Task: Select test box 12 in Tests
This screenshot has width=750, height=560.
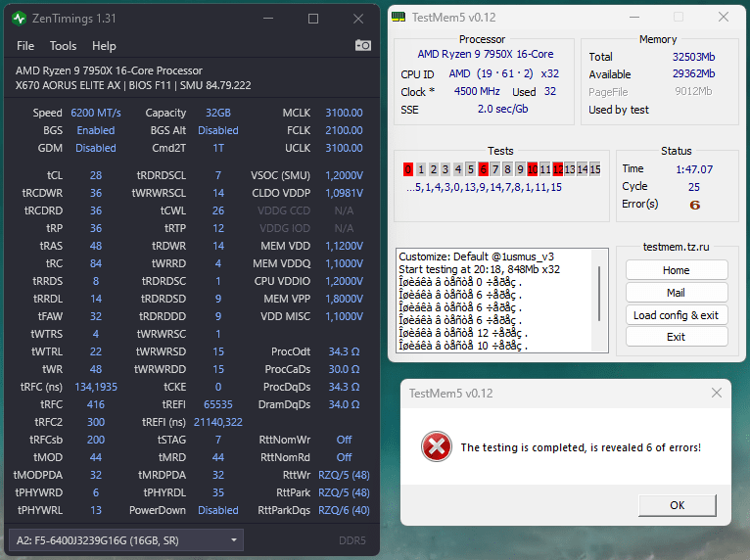Action: (x=558, y=169)
